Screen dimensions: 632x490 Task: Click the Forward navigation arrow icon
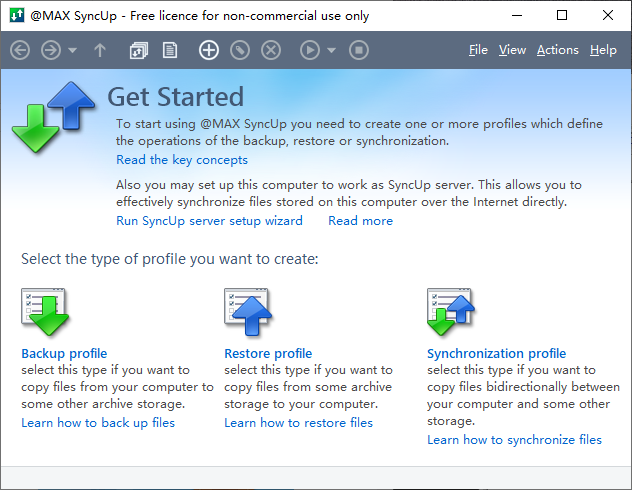(x=51, y=50)
